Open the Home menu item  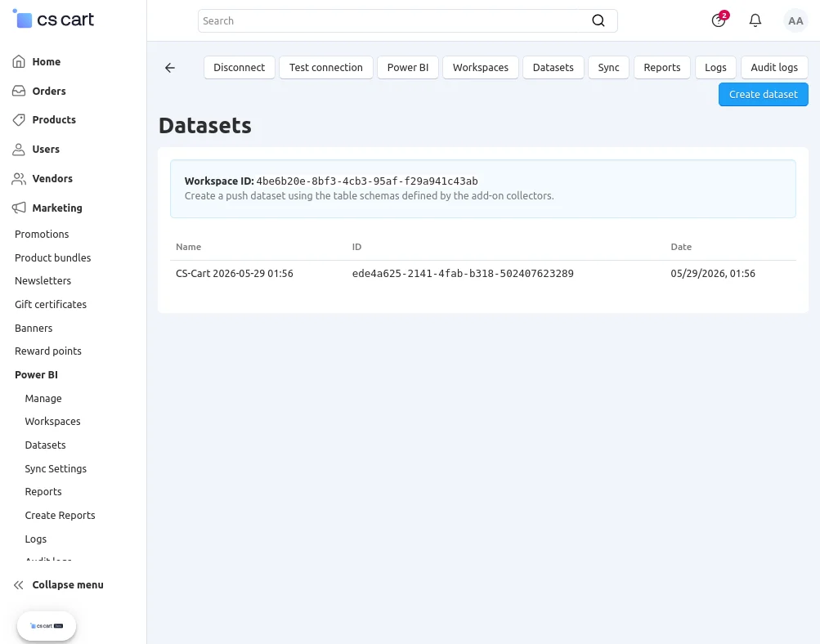47,61
